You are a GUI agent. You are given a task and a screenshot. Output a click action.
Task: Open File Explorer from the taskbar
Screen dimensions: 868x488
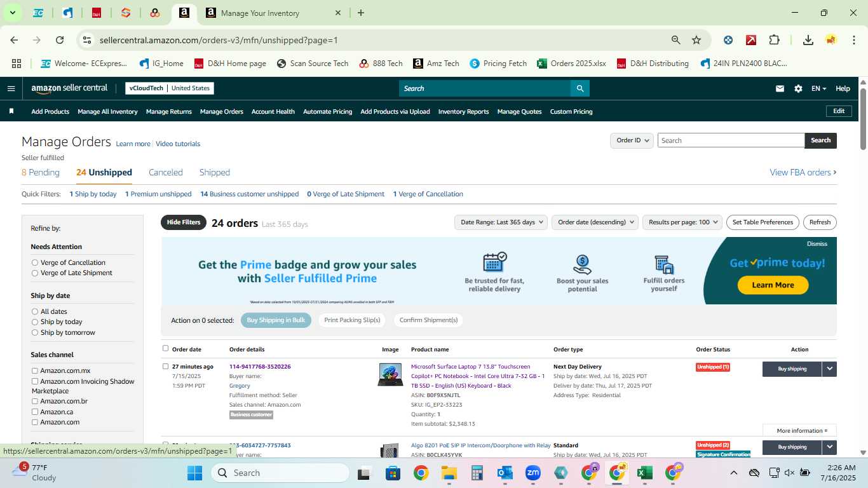(x=449, y=473)
